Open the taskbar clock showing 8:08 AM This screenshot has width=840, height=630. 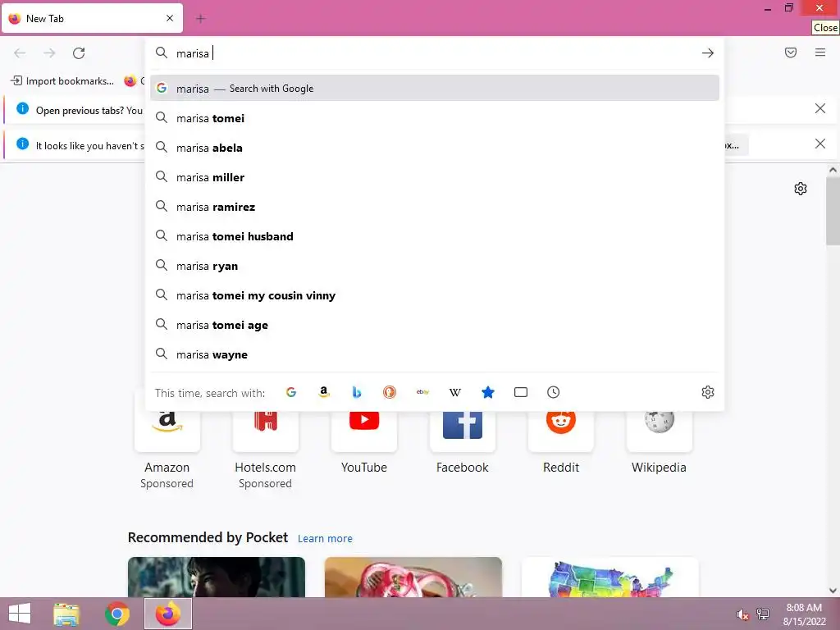(x=804, y=614)
